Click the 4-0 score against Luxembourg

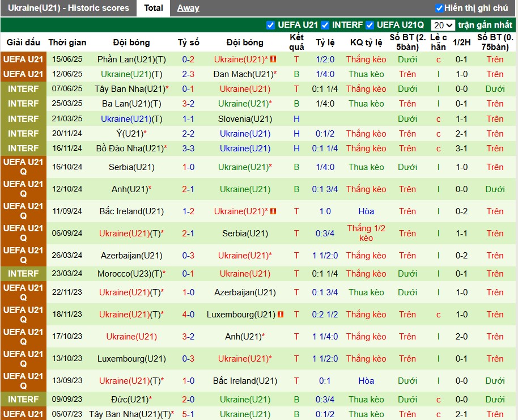188,315
